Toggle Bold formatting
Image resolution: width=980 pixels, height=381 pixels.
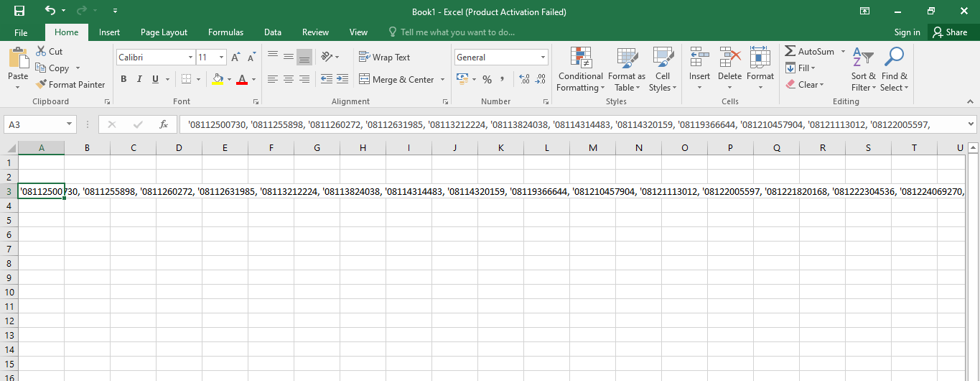click(123, 79)
